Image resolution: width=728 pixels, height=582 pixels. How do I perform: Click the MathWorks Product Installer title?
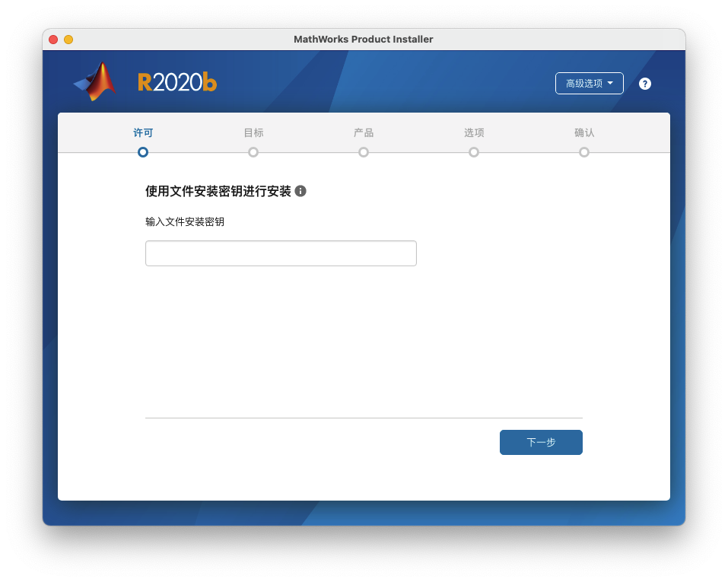(x=364, y=40)
